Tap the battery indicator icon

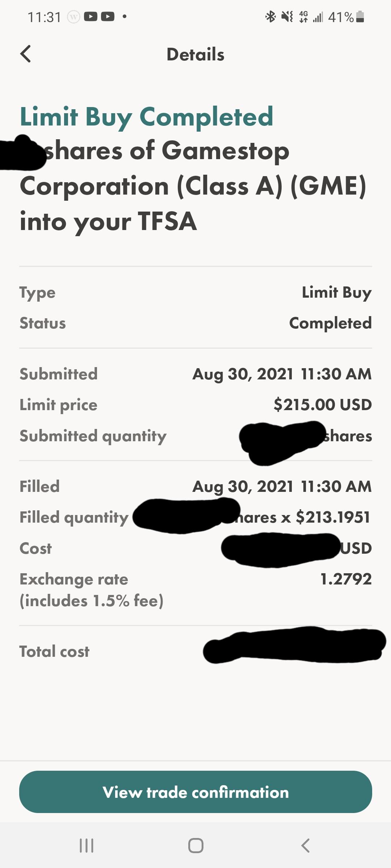[360, 17]
